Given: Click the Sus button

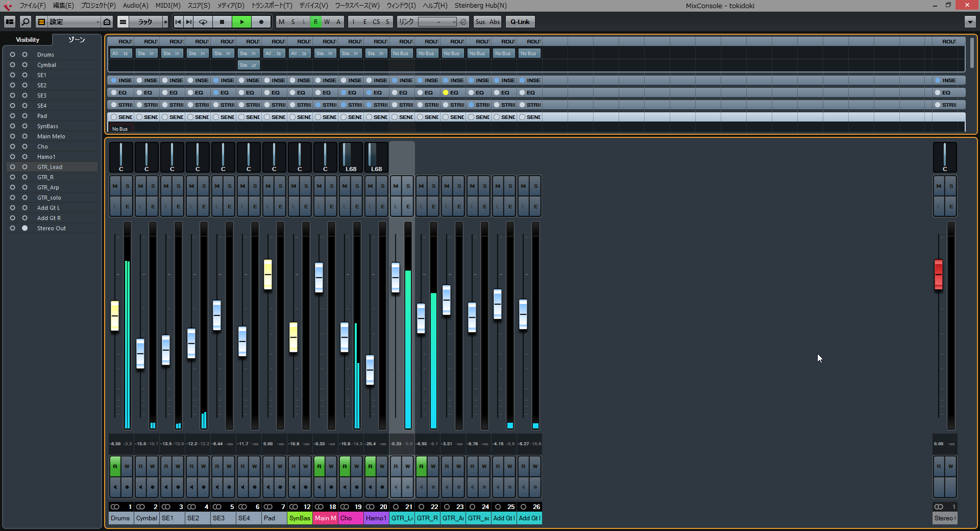Looking at the screenshot, I should coord(480,22).
